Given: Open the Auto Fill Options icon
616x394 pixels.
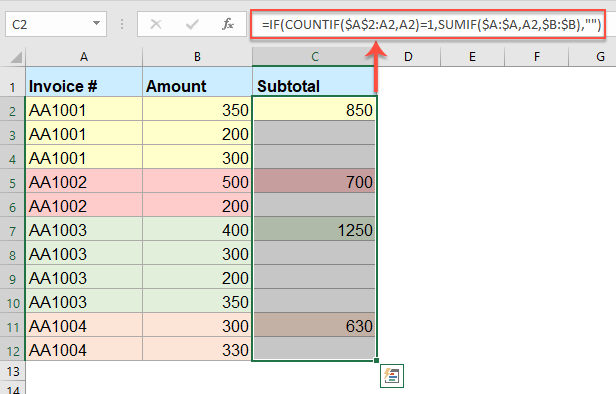Looking at the screenshot, I should (392, 376).
